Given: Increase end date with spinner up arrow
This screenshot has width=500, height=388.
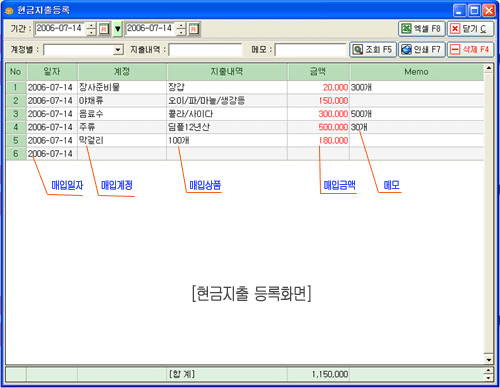Looking at the screenshot, I should click(x=181, y=26).
